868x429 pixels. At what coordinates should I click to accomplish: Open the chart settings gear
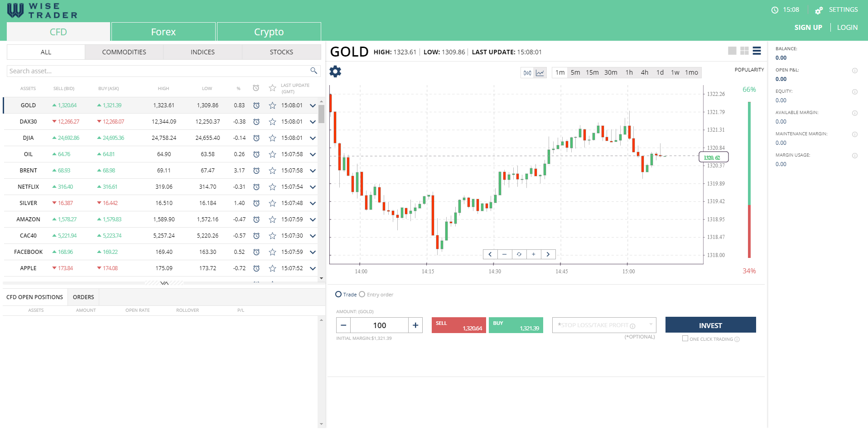(335, 71)
